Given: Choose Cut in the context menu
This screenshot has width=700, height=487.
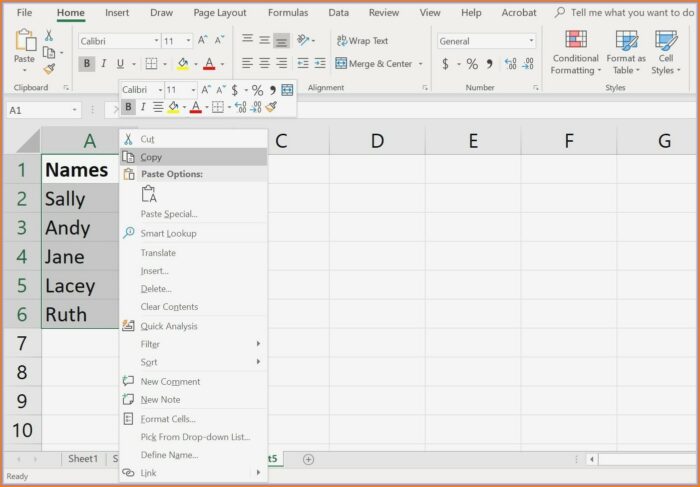Looking at the screenshot, I should pyautogui.click(x=194, y=139).
